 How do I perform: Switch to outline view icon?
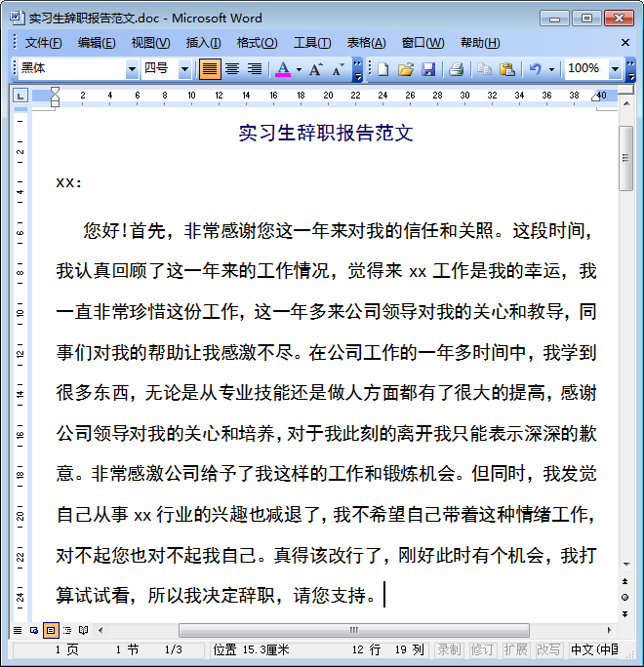pyautogui.click(x=67, y=630)
